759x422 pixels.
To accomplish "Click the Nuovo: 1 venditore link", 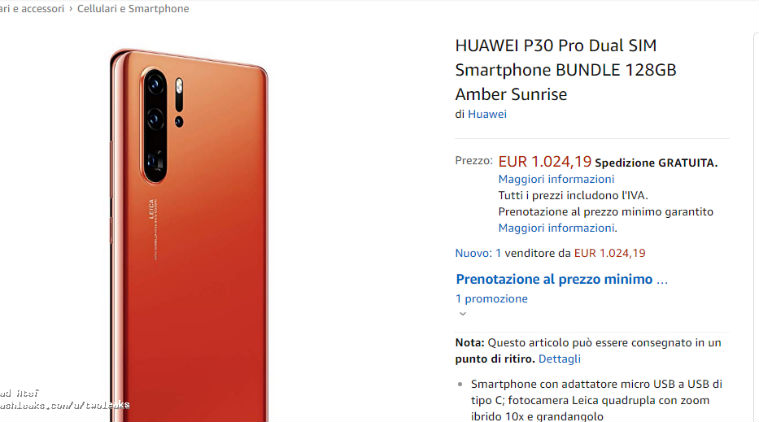I will [513, 253].
